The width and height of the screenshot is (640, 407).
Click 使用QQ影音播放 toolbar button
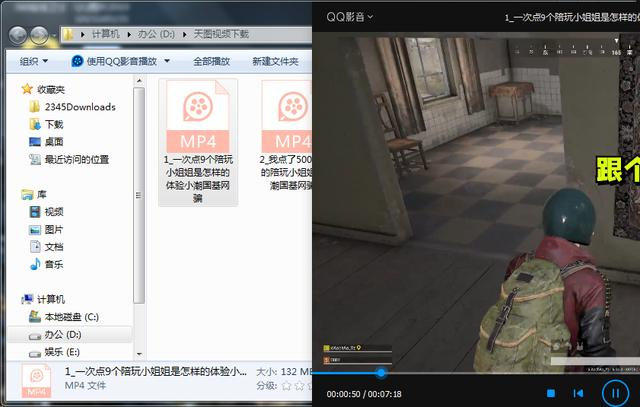[114, 61]
